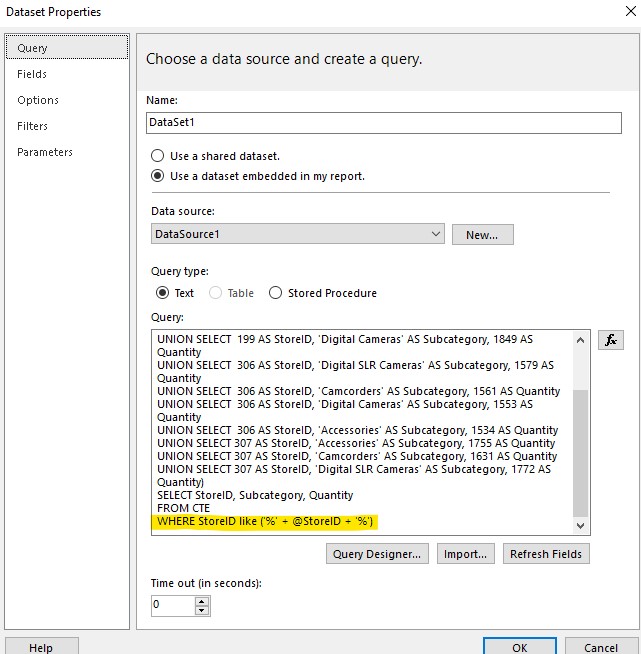Open the Fields page
This screenshot has width=641, height=654.
tap(32, 74)
